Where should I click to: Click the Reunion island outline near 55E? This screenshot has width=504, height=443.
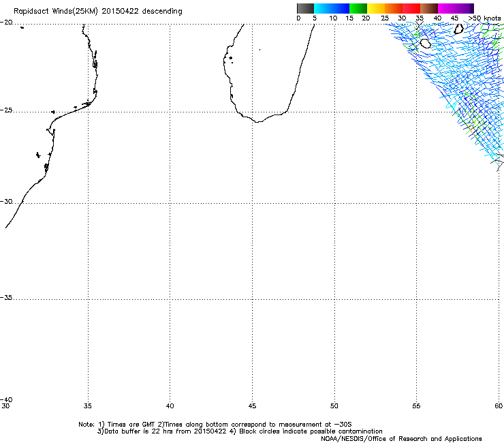pos(425,43)
